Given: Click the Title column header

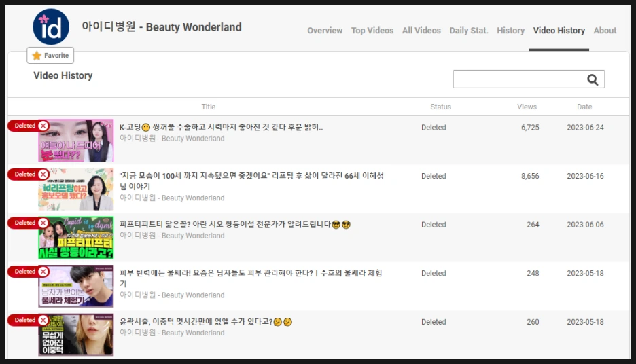Looking at the screenshot, I should [x=209, y=107].
